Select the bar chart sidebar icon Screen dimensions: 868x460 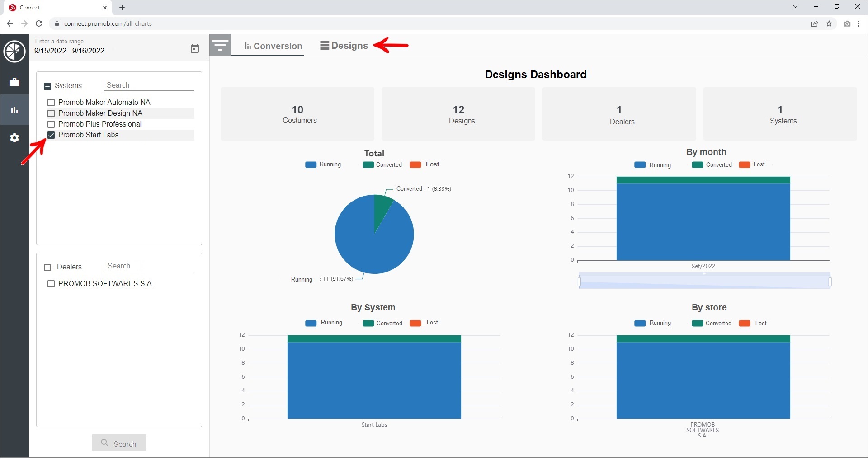click(x=14, y=110)
